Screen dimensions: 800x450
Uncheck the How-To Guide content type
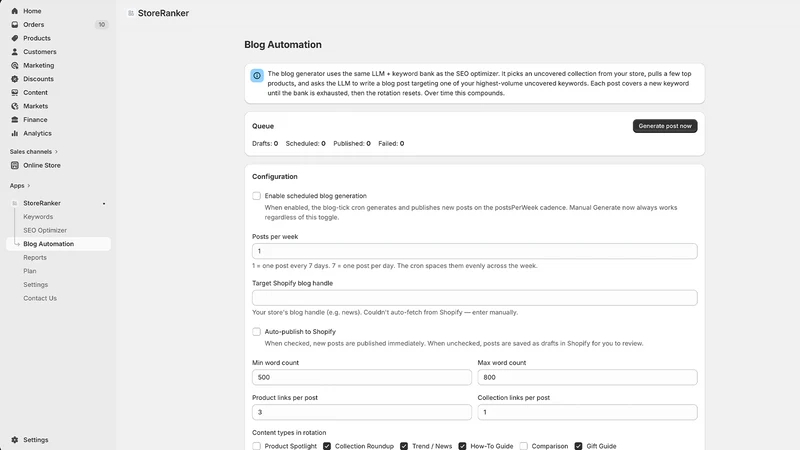click(462, 446)
